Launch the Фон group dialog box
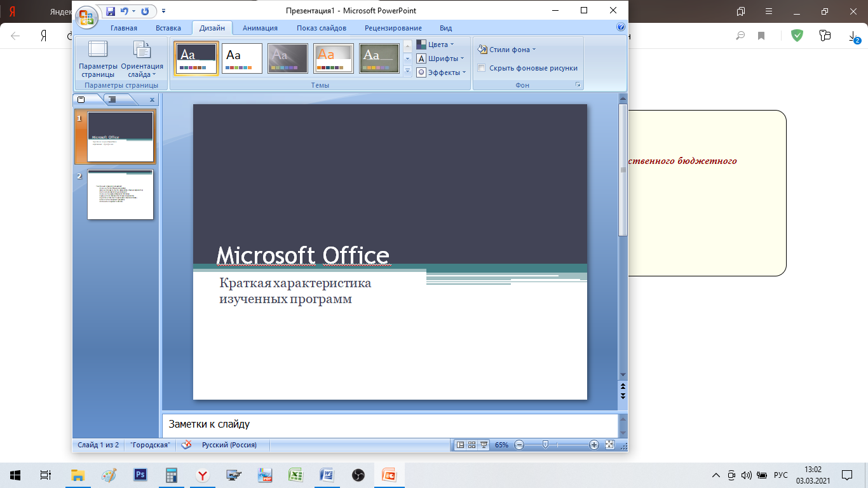This screenshot has width=868, height=488. click(x=578, y=85)
